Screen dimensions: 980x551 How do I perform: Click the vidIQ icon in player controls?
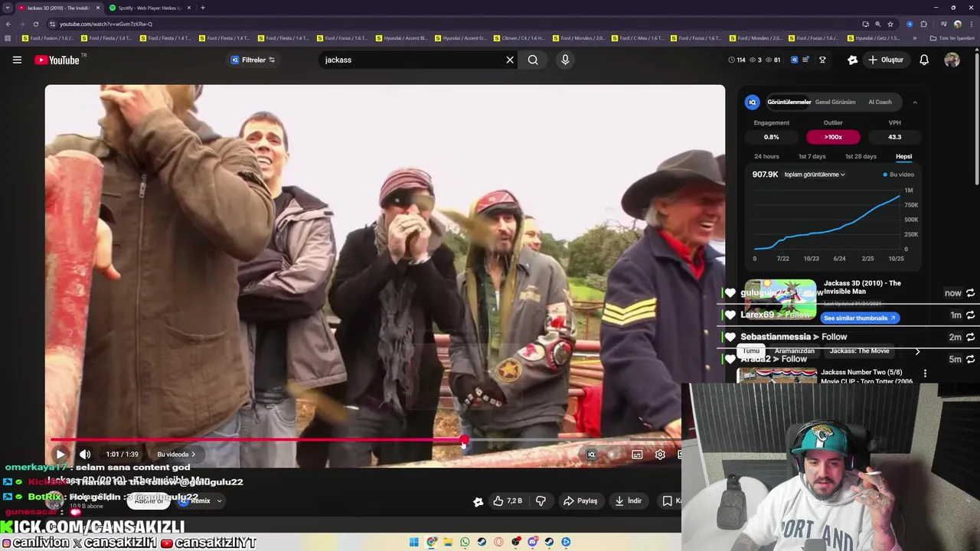pos(591,455)
